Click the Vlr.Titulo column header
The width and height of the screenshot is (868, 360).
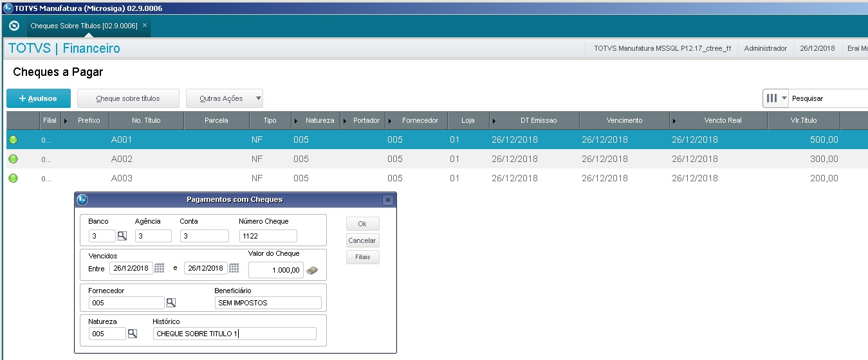click(804, 120)
